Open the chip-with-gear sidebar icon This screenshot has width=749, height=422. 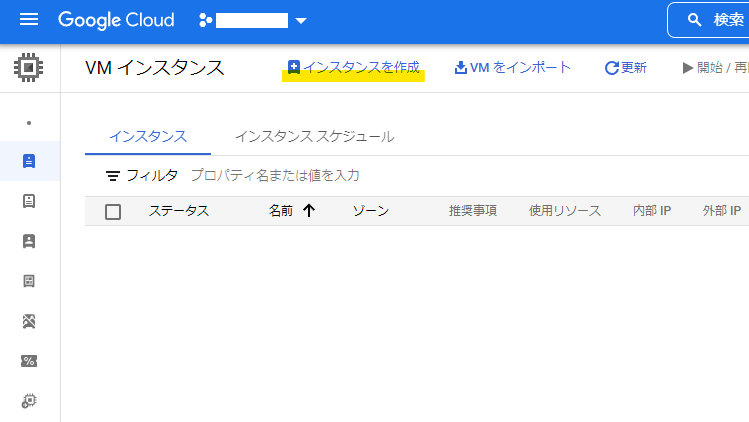pos(29,401)
